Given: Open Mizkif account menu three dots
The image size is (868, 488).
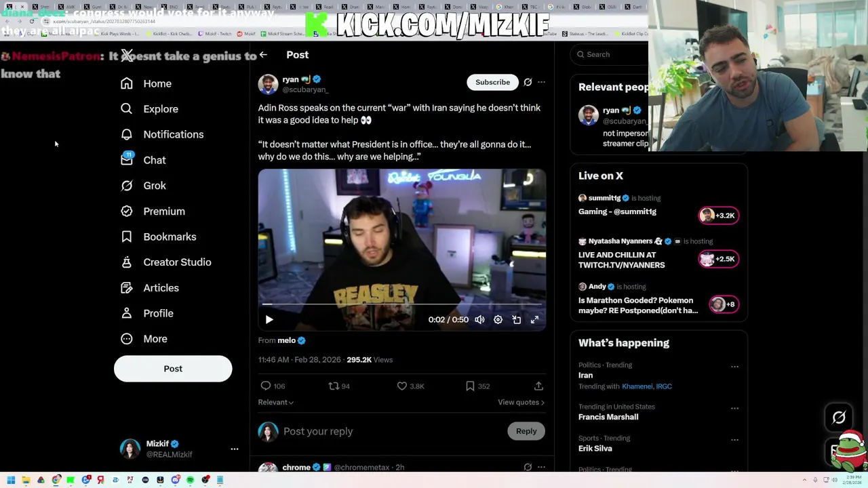Looking at the screenshot, I should point(235,449).
